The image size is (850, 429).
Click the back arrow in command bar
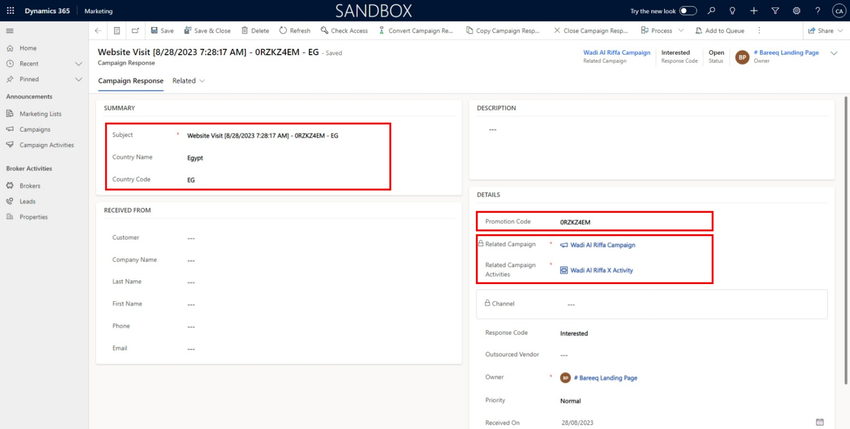[x=98, y=31]
